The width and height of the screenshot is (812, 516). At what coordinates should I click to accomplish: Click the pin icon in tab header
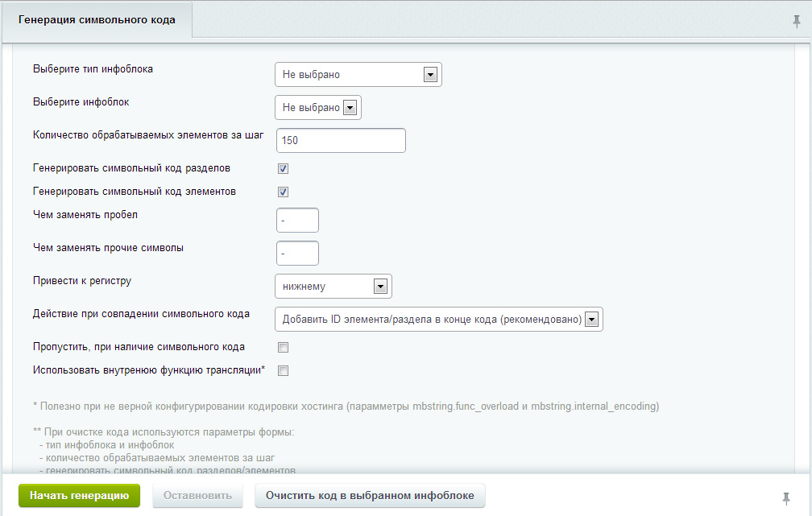coord(797,21)
